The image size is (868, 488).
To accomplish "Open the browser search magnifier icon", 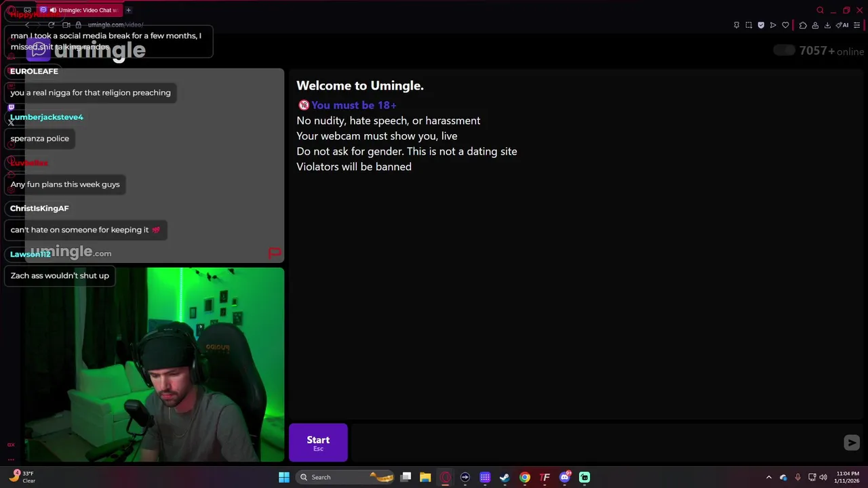I will pyautogui.click(x=820, y=10).
